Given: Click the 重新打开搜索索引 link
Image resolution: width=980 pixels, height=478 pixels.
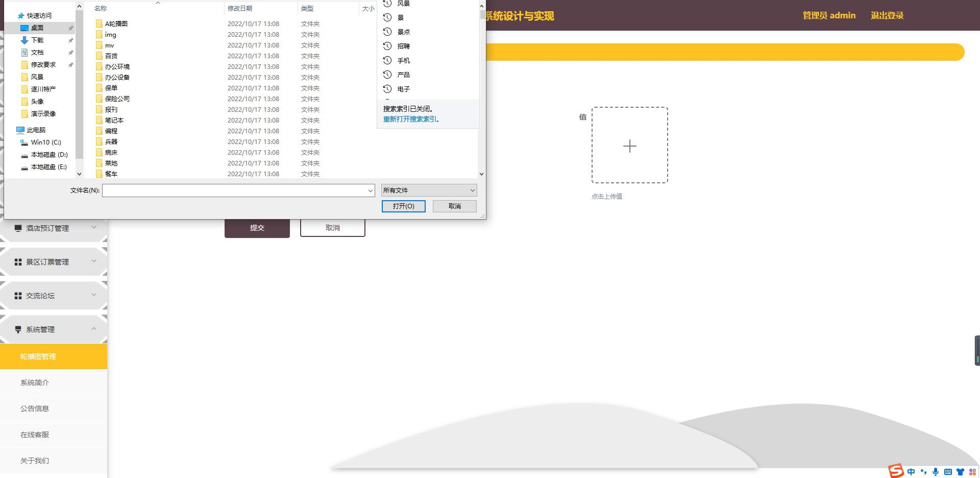Looking at the screenshot, I should [x=411, y=119].
